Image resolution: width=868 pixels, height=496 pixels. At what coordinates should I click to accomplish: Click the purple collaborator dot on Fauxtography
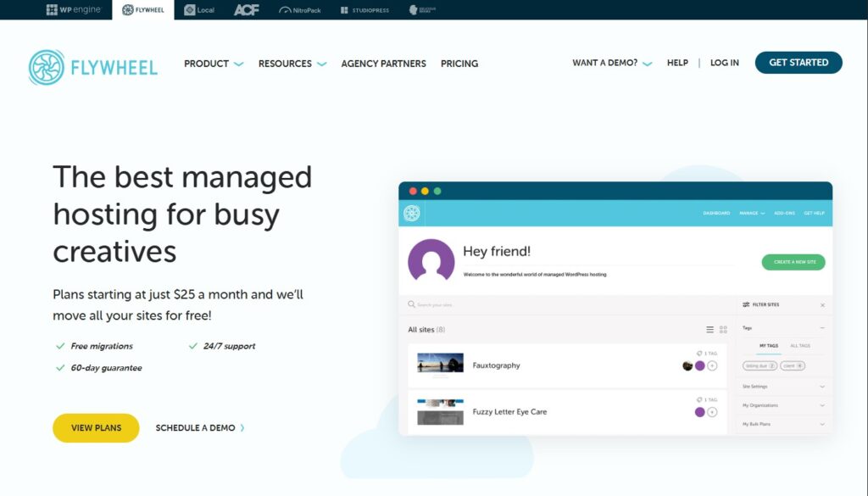pos(699,366)
